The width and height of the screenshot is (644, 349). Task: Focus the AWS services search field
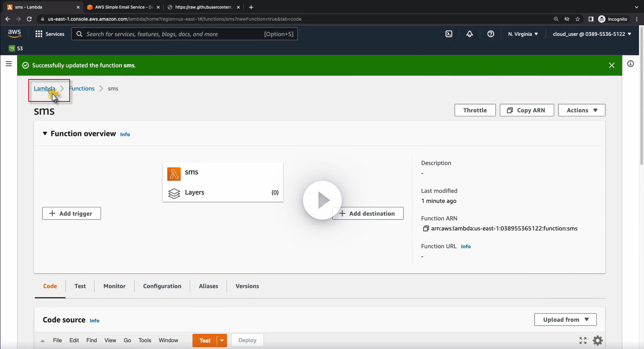pos(184,34)
